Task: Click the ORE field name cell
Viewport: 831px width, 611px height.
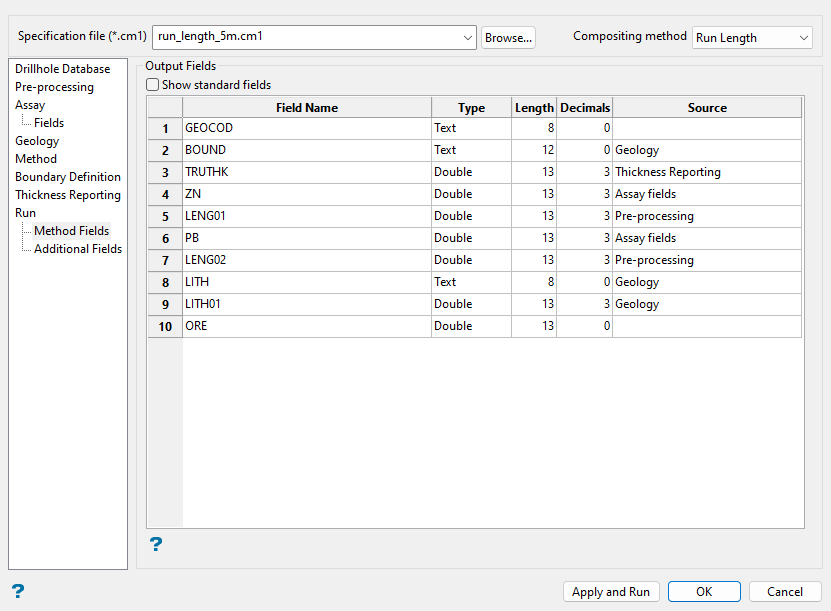Action: click(306, 326)
